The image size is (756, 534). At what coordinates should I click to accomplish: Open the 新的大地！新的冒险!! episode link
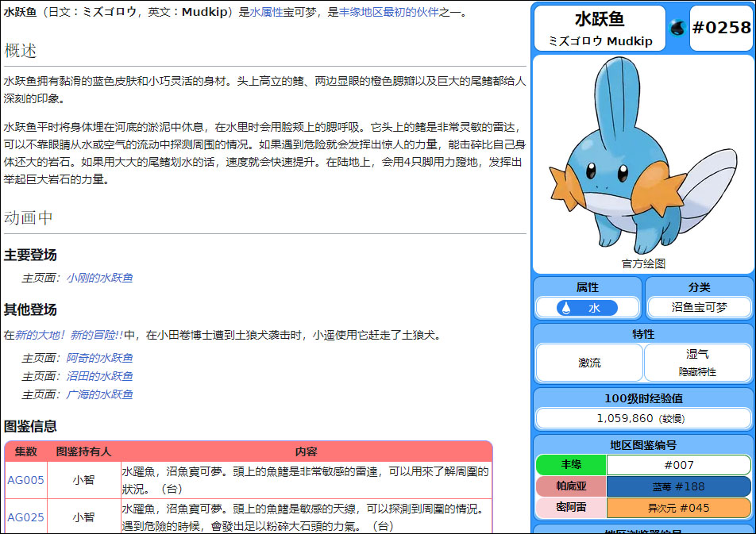pyautogui.click(x=69, y=335)
